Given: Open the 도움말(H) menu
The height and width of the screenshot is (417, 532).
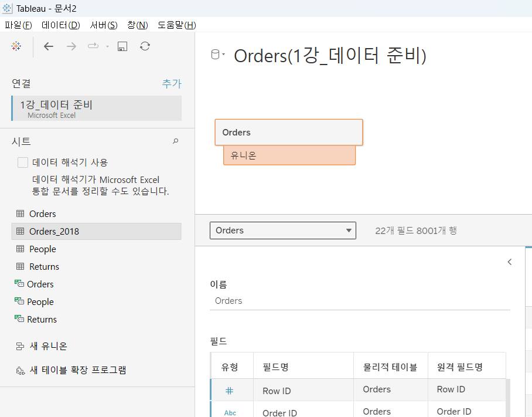Looking at the screenshot, I should tap(177, 25).
